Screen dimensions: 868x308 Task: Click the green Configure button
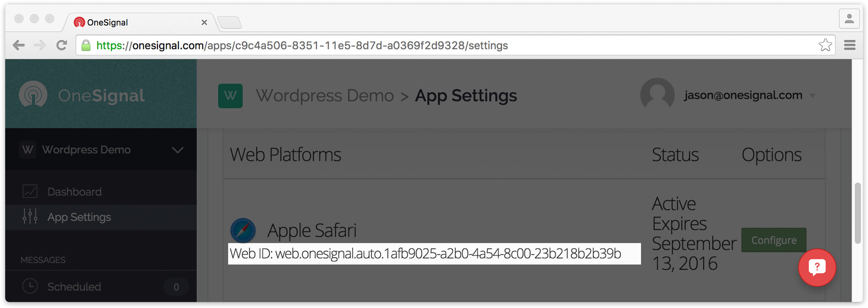click(774, 240)
